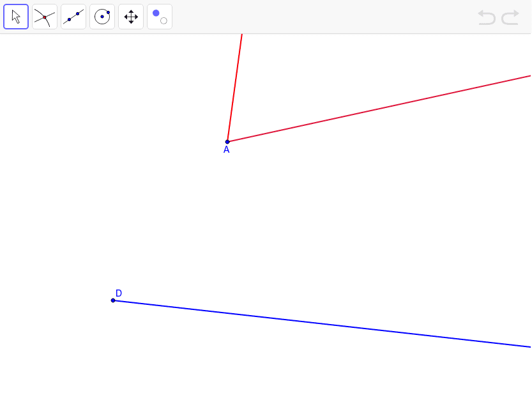
Task: Click the label A text
Action: (225, 150)
